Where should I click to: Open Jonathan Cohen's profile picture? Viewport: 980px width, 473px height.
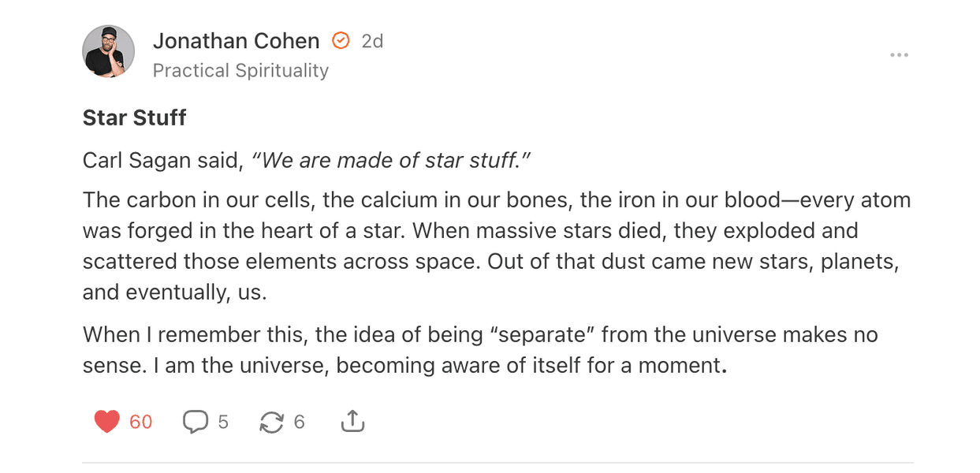click(x=109, y=52)
